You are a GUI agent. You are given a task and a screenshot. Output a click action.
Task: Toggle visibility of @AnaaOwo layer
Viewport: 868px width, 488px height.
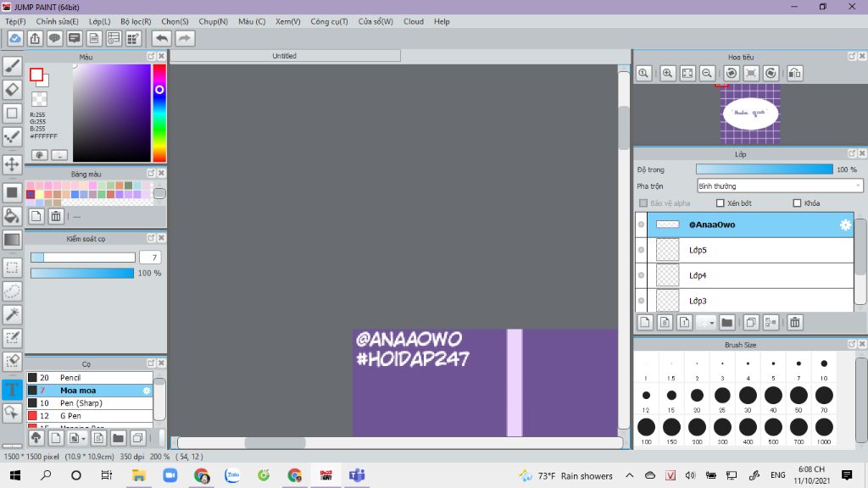[x=641, y=225]
